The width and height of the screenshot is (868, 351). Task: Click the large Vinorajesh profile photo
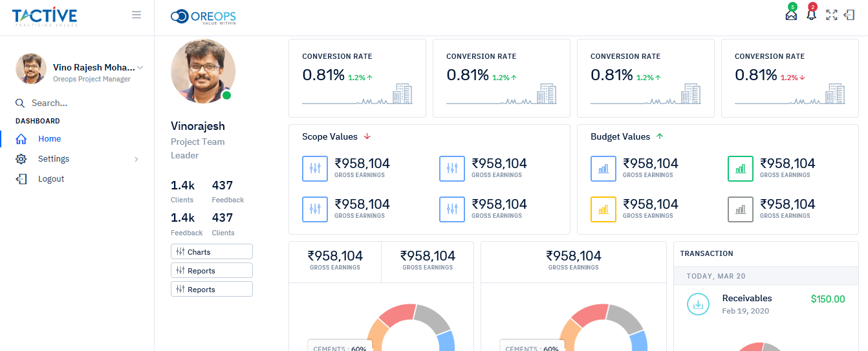click(203, 71)
